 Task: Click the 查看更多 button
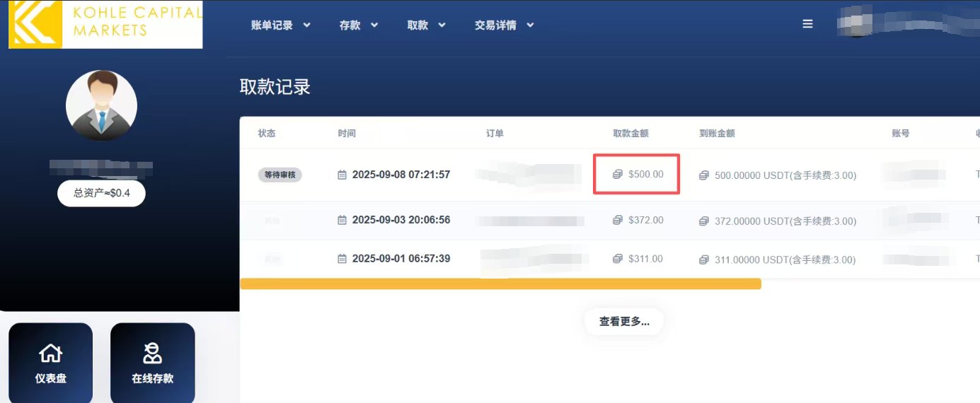click(624, 321)
